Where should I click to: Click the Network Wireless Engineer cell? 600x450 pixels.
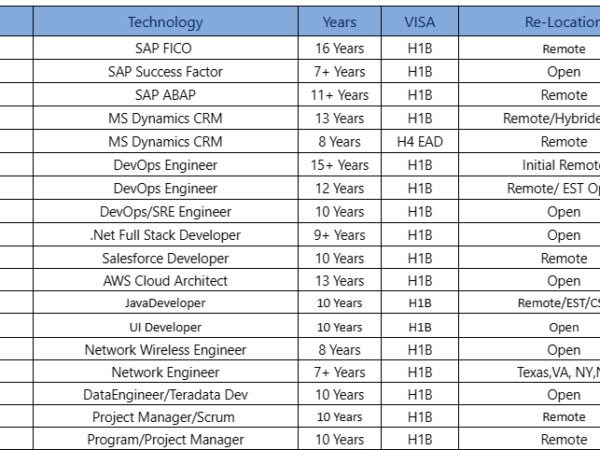tap(165, 350)
